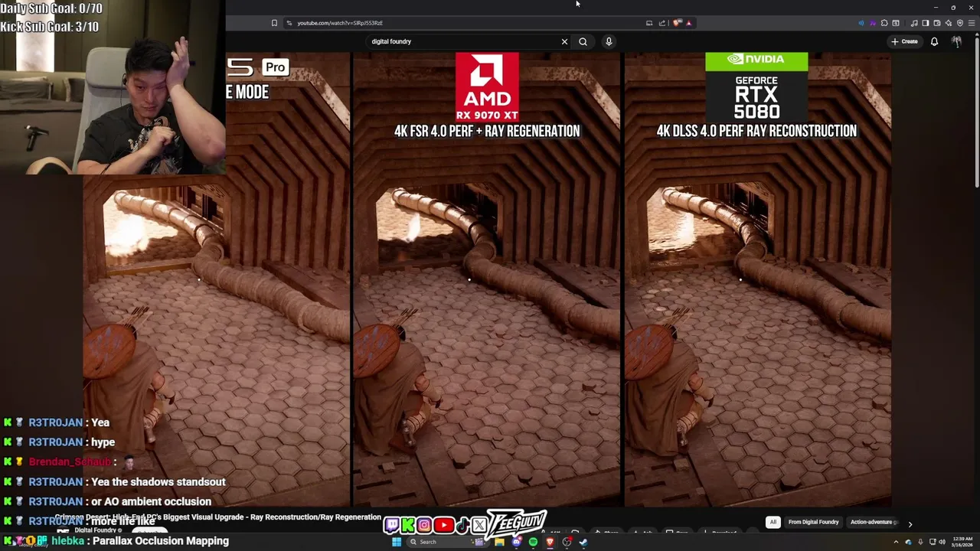This screenshot has height=551, width=980.
Task: Click the youtube.com address bar URL
Action: [340, 23]
